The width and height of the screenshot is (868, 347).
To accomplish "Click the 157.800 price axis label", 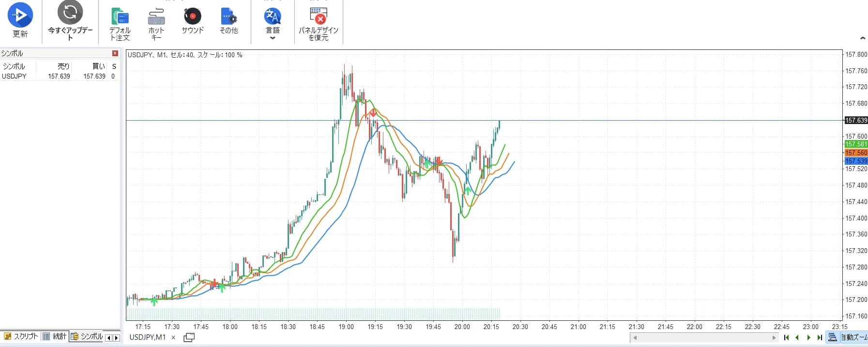I will [x=856, y=54].
